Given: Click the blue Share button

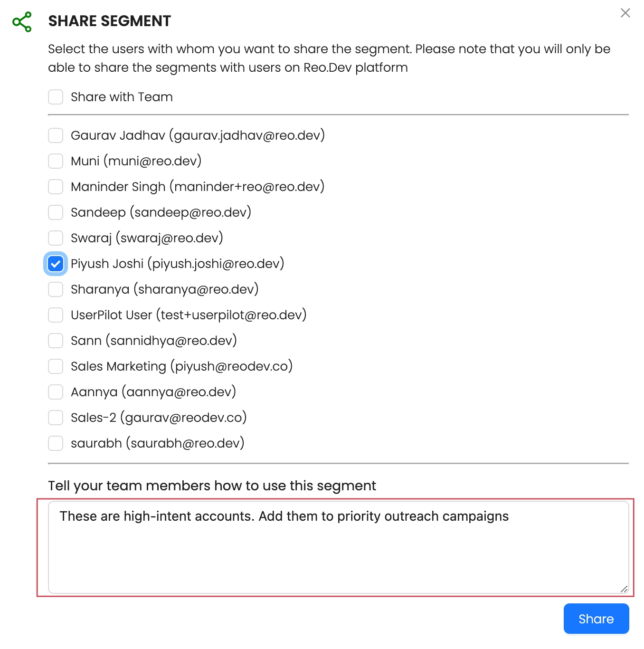Looking at the screenshot, I should point(596,619).
